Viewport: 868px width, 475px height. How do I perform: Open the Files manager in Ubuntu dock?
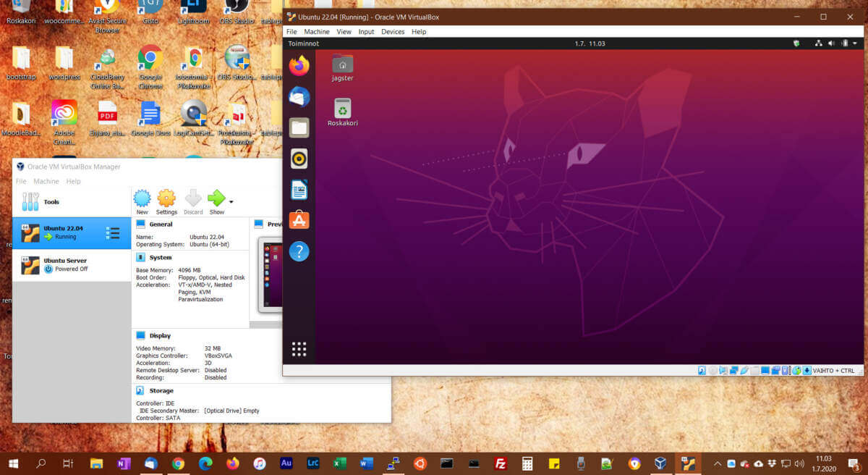[299, 127]
